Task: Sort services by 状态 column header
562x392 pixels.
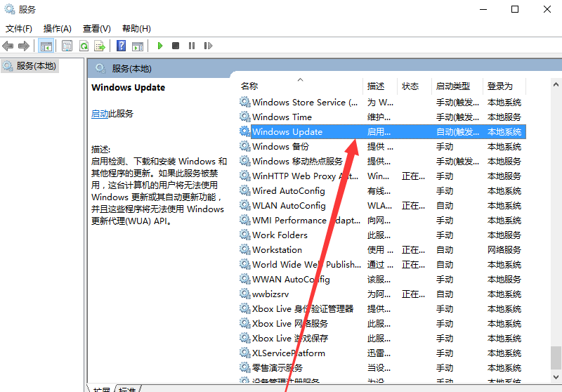Action: click(x=410, y=86)
